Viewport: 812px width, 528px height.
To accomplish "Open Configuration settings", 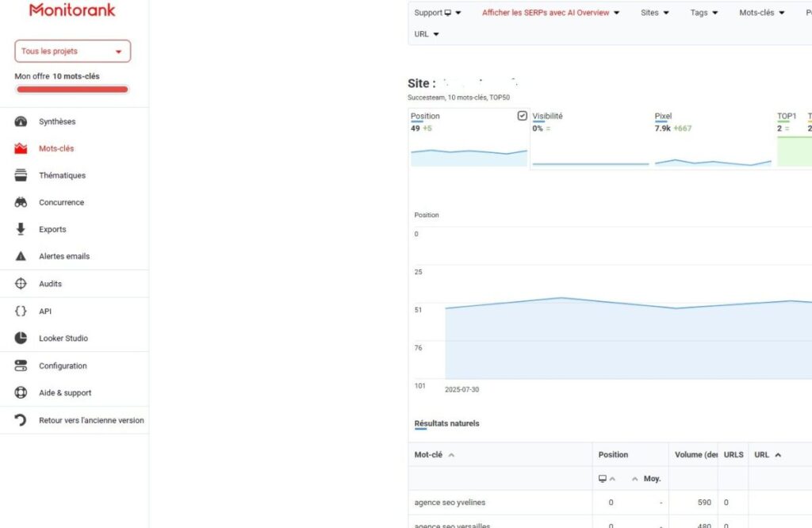I will [63, 366].
